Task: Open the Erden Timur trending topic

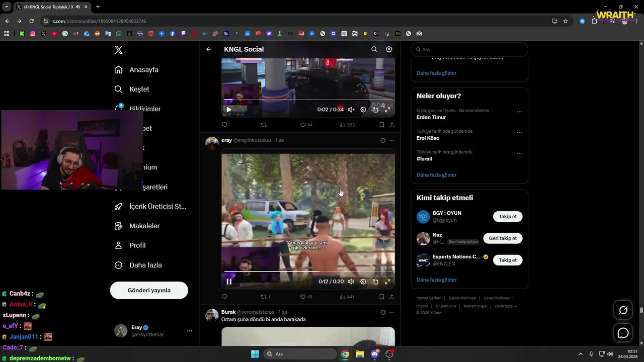Action: 431,117
